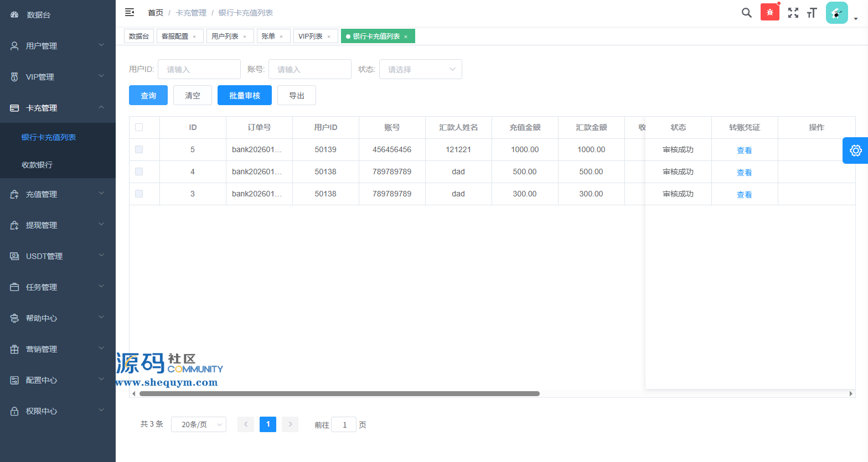Select the checkbox for row ID 5
Viewport: 868px width, 462px height.
pyautogui.click(x=139, y=149)
